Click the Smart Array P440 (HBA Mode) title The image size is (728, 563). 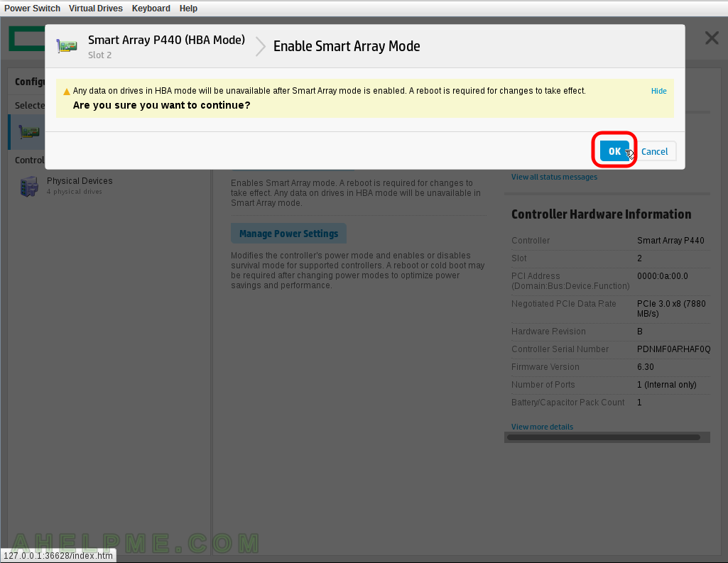click(167, 40)
